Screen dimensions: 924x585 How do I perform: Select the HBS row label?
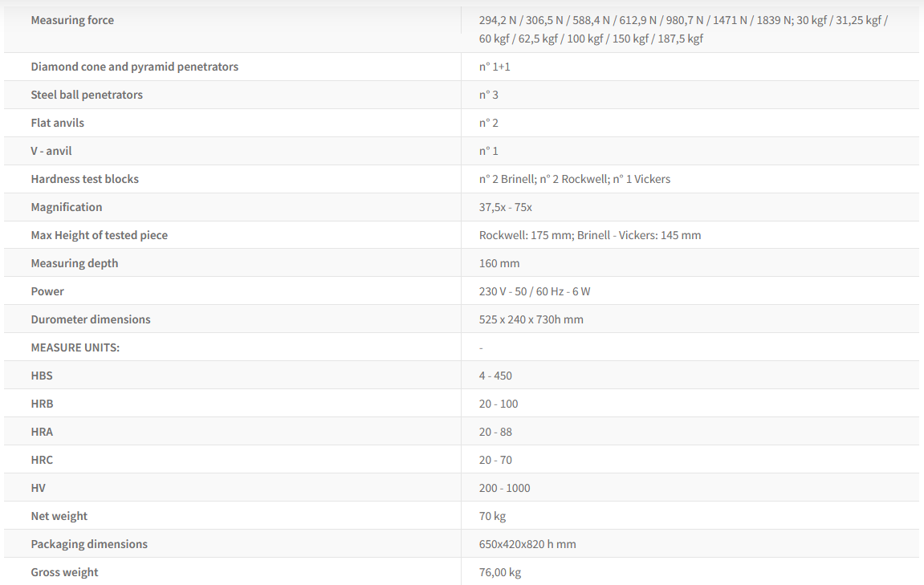[x=42, y=376]
